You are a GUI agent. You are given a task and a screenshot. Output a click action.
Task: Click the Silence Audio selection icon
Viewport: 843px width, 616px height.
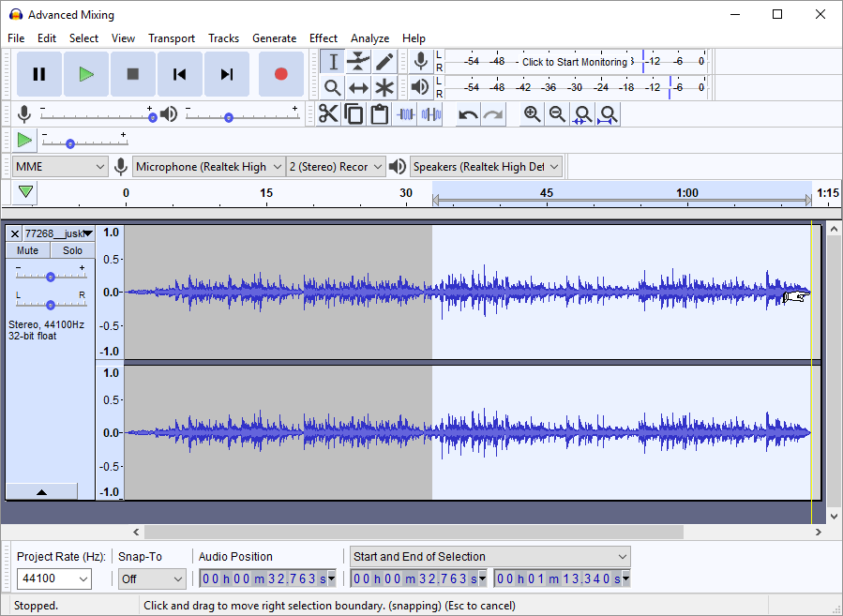click(x=430, y=114)
